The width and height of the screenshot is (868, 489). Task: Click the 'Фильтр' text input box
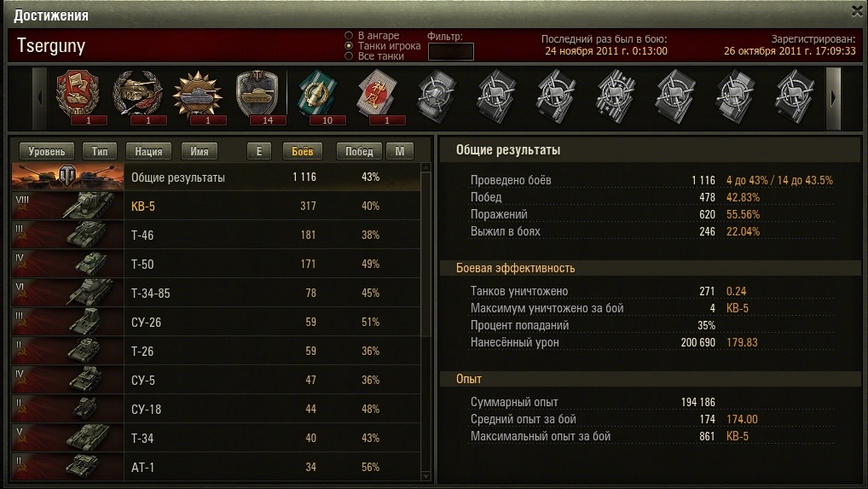[x=450, y=51]
